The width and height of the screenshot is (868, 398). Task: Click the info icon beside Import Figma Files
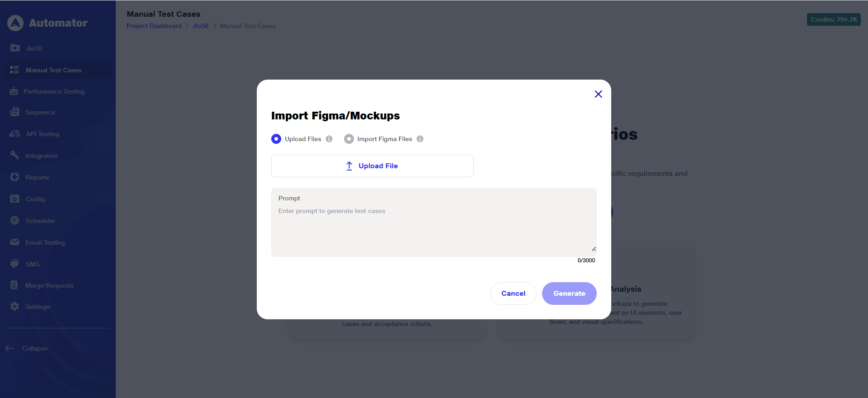[x=420, y=139]
